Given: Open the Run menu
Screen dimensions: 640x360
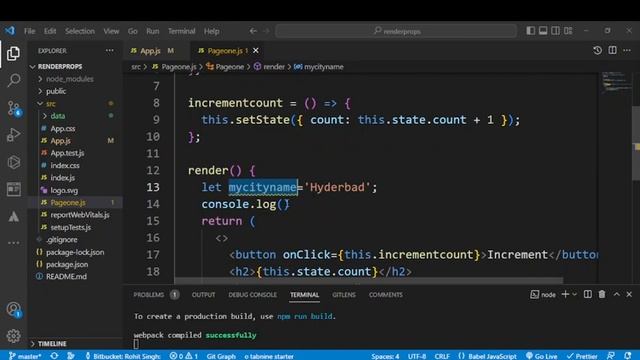Looking at the screenshot, I should (153, 31).
